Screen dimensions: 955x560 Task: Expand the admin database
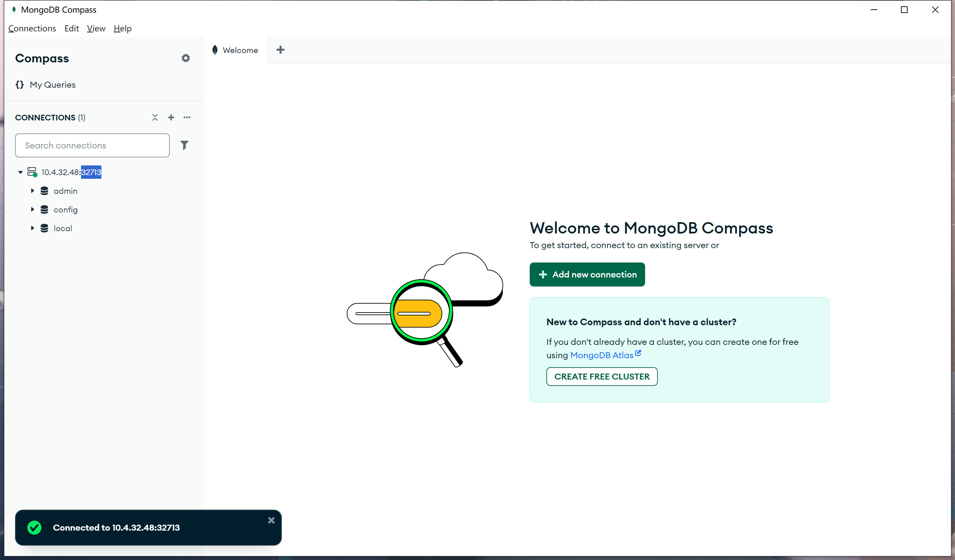click(x=33, y=190)
